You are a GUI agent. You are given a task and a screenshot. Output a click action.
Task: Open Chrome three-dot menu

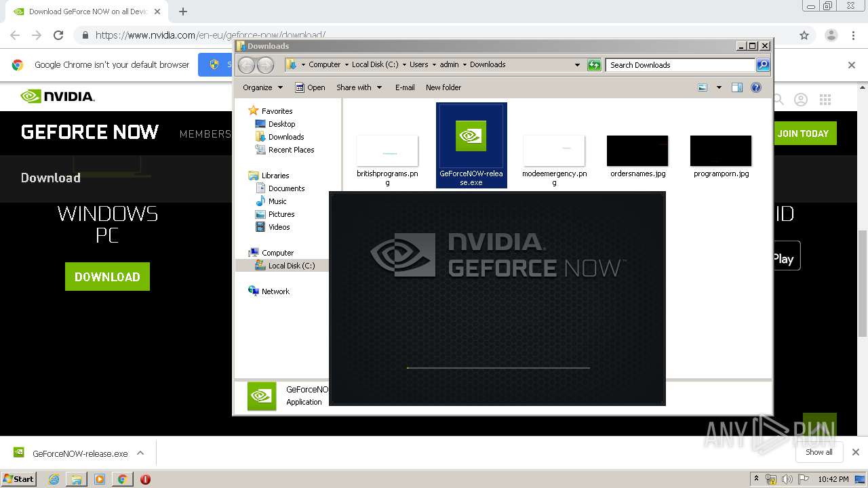click(x=853, y=35)
